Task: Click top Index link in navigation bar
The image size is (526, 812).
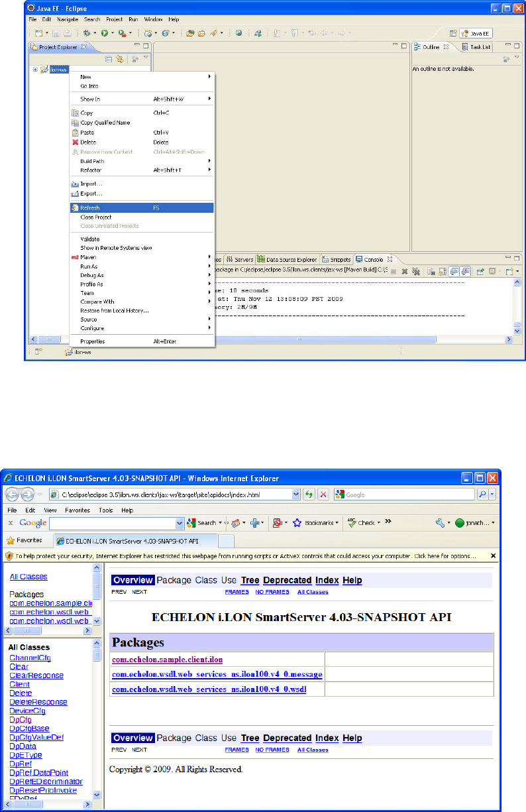Action: pos(327,580)
